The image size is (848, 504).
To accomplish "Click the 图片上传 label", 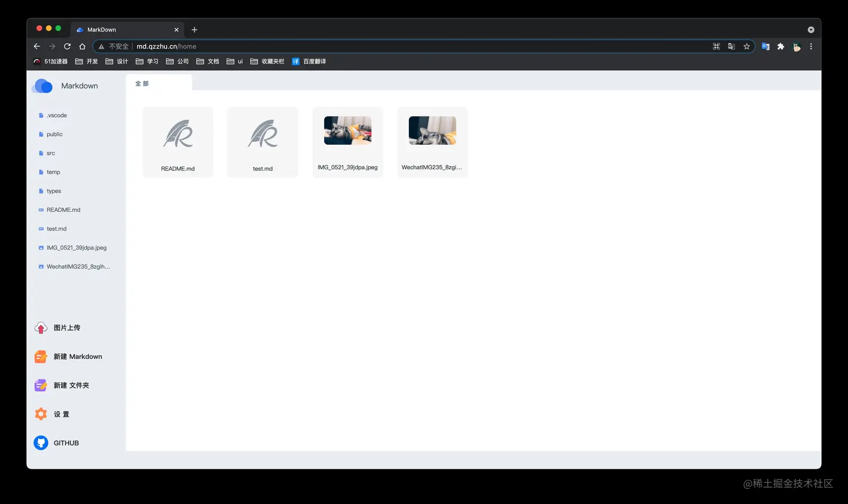I will point(67,328).
